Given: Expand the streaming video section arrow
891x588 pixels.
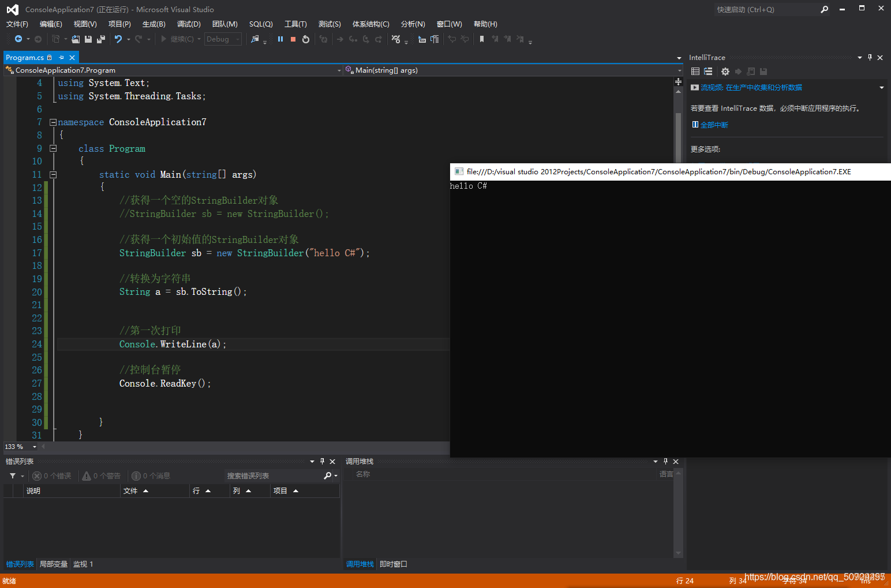Looking at the screenshot, I should [x=881, y=88].
